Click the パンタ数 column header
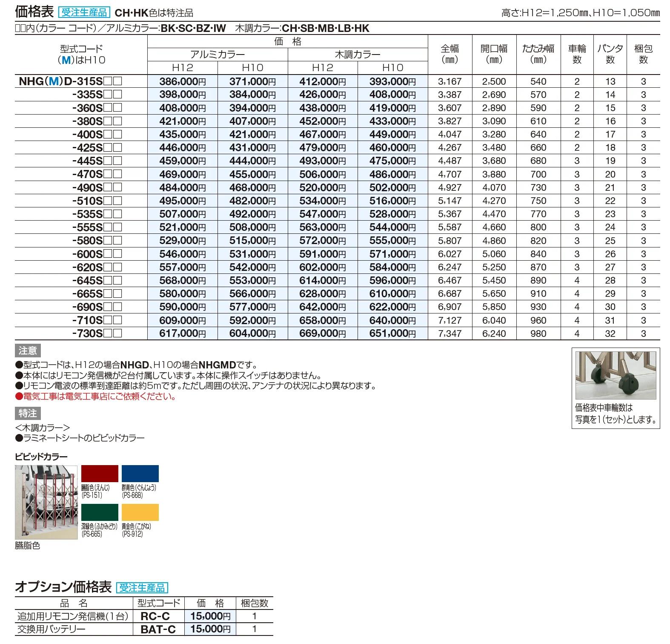 point(610,55)
